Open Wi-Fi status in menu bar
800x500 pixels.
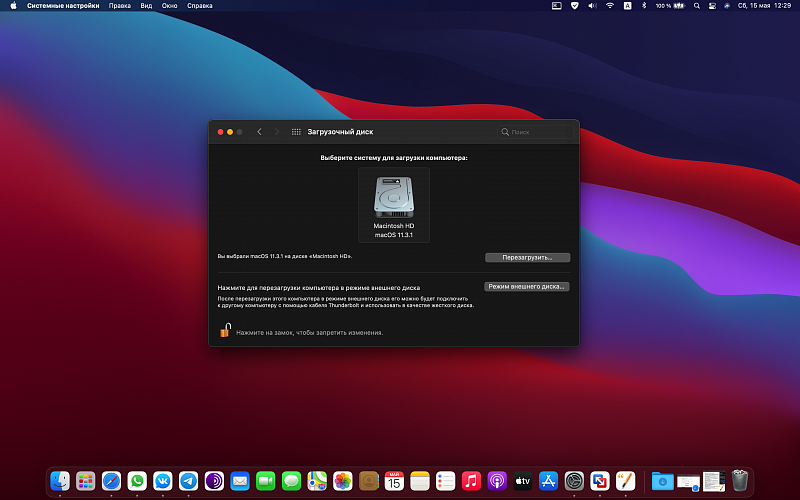click(x=609, y=6)
